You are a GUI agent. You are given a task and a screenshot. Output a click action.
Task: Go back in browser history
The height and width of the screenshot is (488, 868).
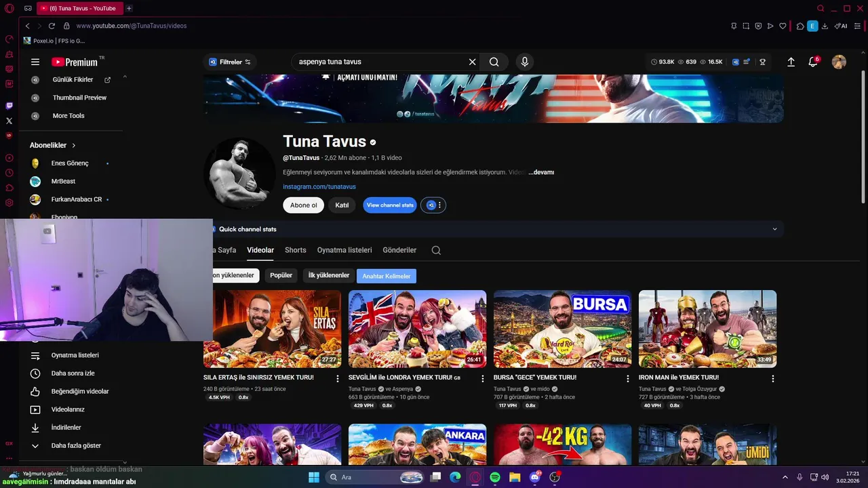(27, 26)
